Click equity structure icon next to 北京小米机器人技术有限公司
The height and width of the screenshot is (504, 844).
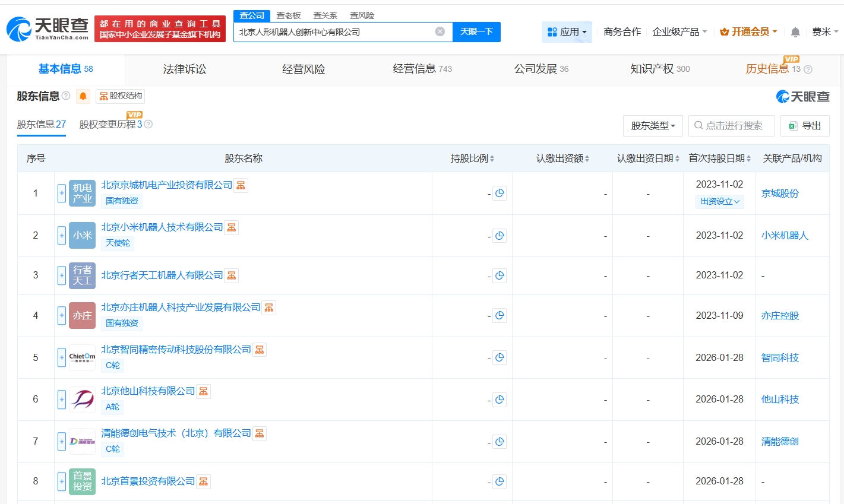point(232,227)
